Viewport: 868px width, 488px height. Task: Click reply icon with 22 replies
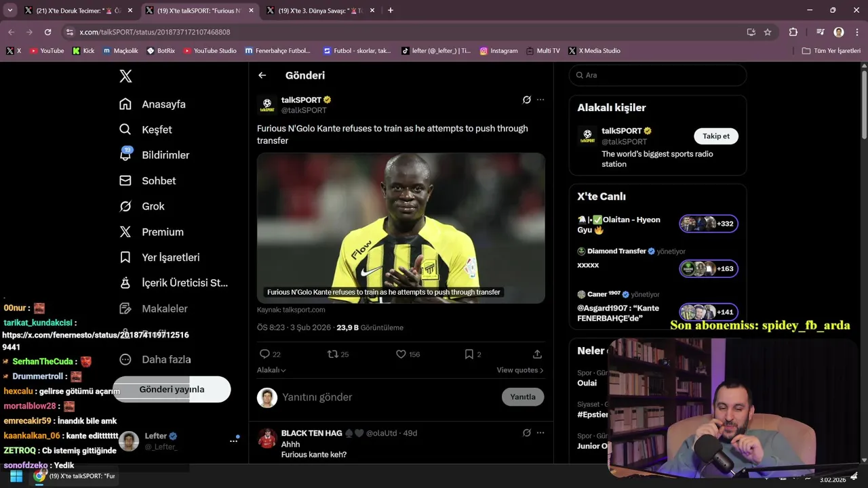[264, 354]
